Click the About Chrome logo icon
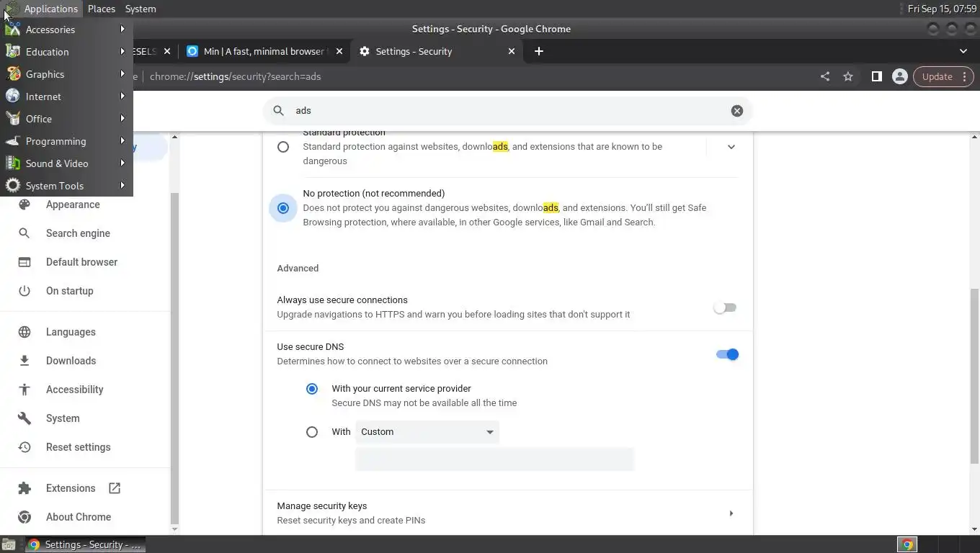The width and height of the screenshot is (980, 553). click(24, 517)
